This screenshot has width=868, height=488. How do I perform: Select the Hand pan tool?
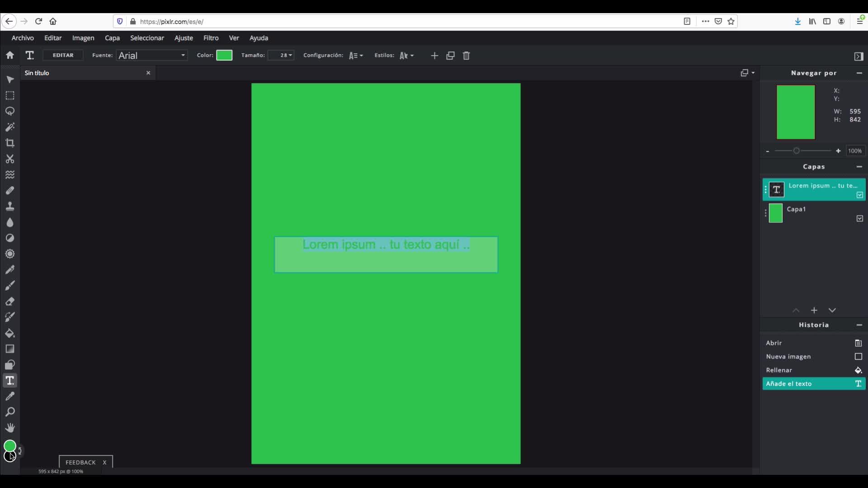10,428
